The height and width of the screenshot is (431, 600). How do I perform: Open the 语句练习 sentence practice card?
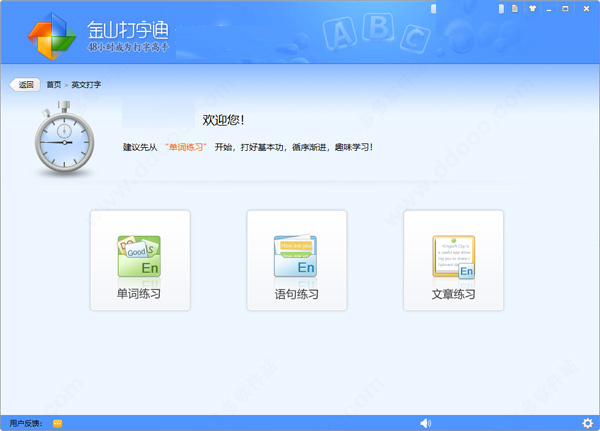point(297,260)
